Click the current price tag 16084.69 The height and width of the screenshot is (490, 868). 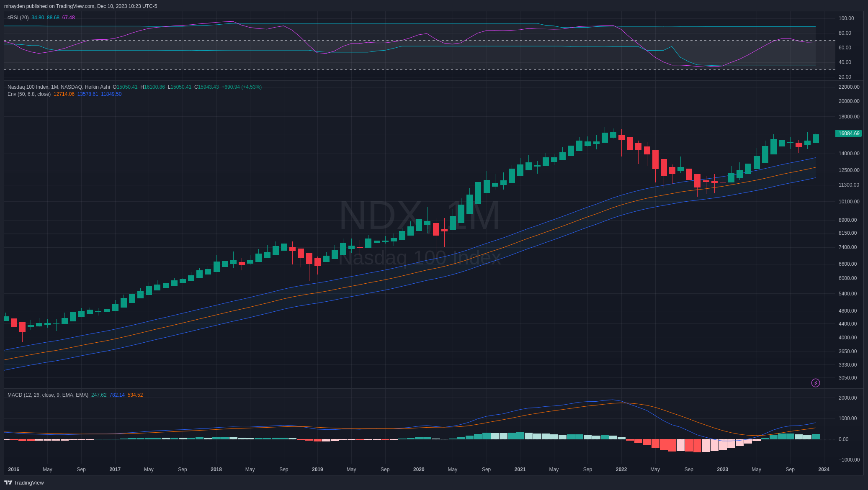point(849,133)
